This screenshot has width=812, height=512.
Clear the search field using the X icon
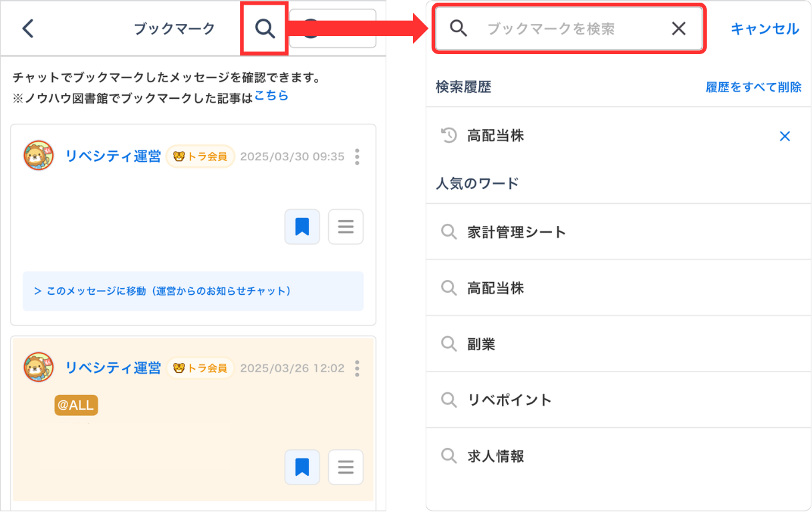[679, 29]
